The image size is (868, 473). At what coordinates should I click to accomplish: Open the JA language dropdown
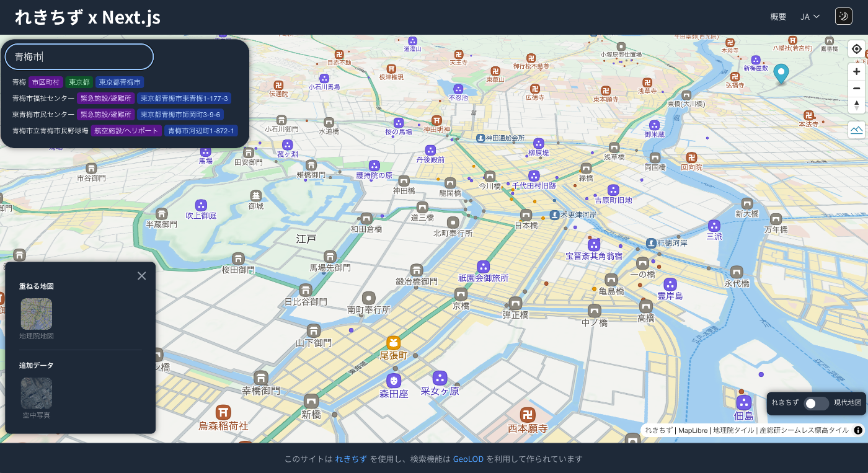(x=810, y=17)
